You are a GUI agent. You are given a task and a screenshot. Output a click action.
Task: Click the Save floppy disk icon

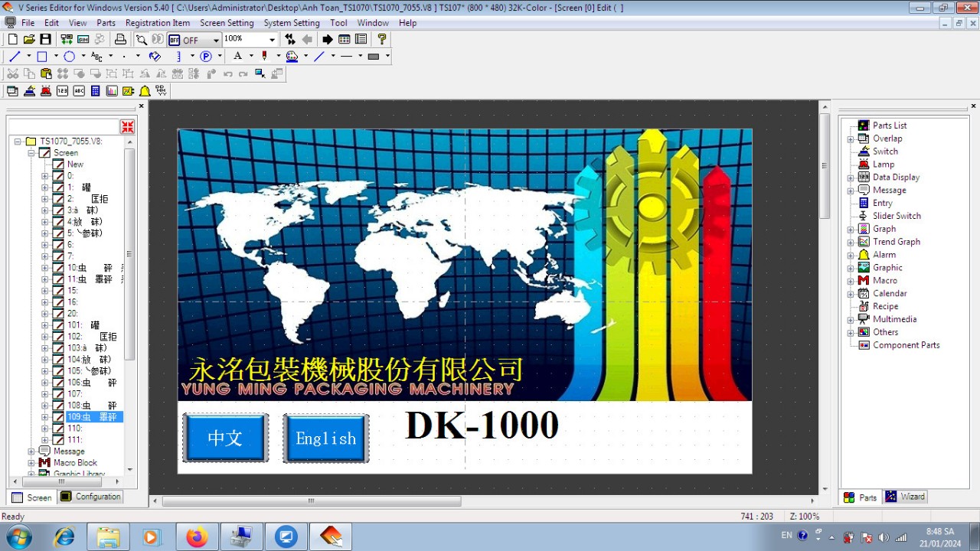click(x=46, y=39)
